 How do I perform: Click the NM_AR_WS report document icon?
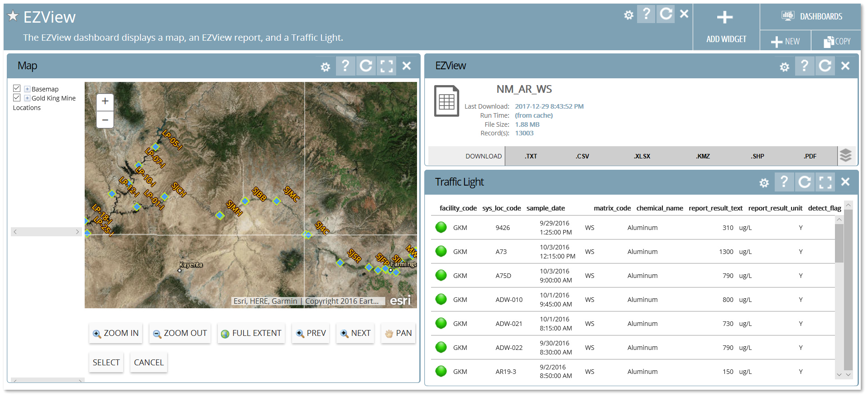pos(446,101)
